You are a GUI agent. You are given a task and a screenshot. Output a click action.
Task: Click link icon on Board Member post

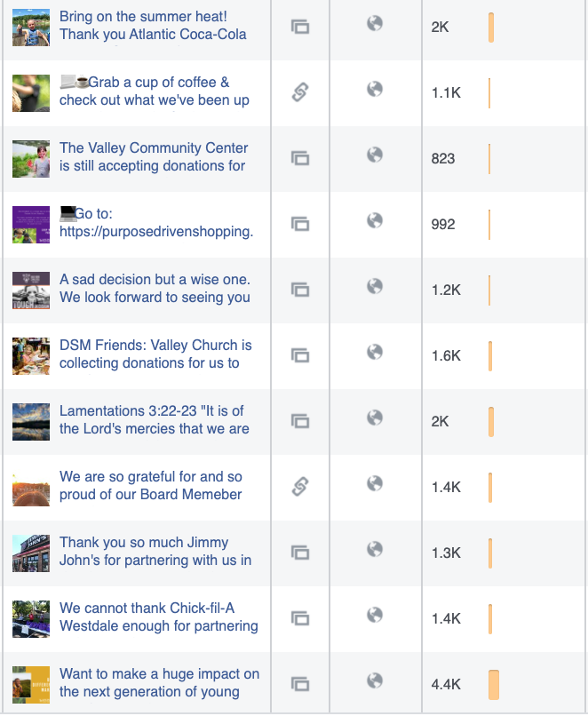(300, 487)
